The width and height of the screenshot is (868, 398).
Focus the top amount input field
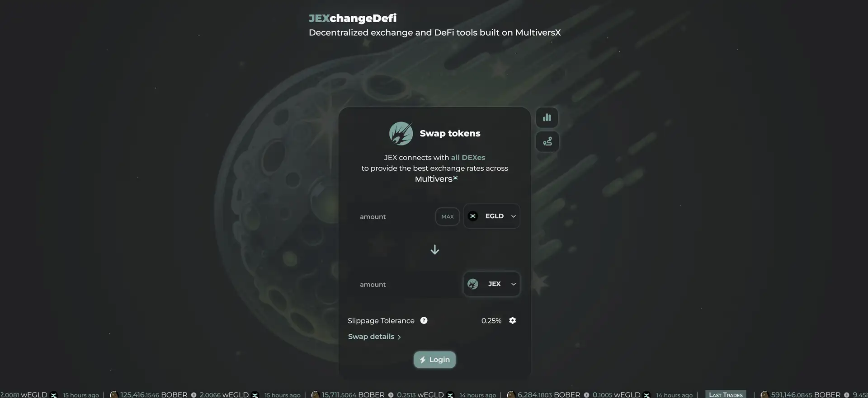point(393,216)
